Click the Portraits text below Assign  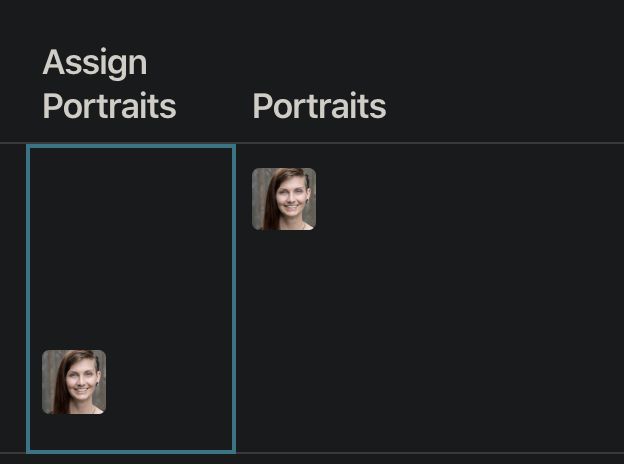pos(109,106)
